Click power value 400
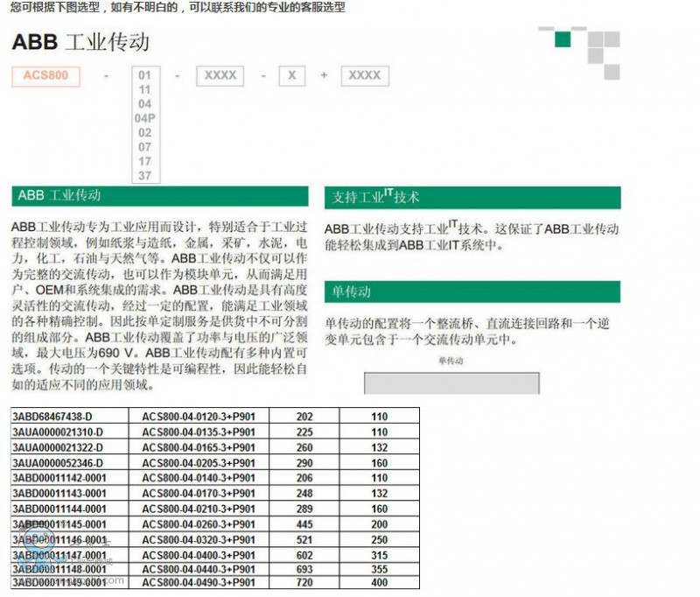700x597 pixels. [x=380, y=582]
